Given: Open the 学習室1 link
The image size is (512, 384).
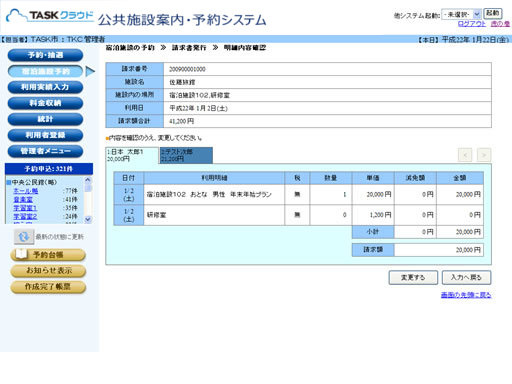Looking at the screenshot, I should (25, 208).
